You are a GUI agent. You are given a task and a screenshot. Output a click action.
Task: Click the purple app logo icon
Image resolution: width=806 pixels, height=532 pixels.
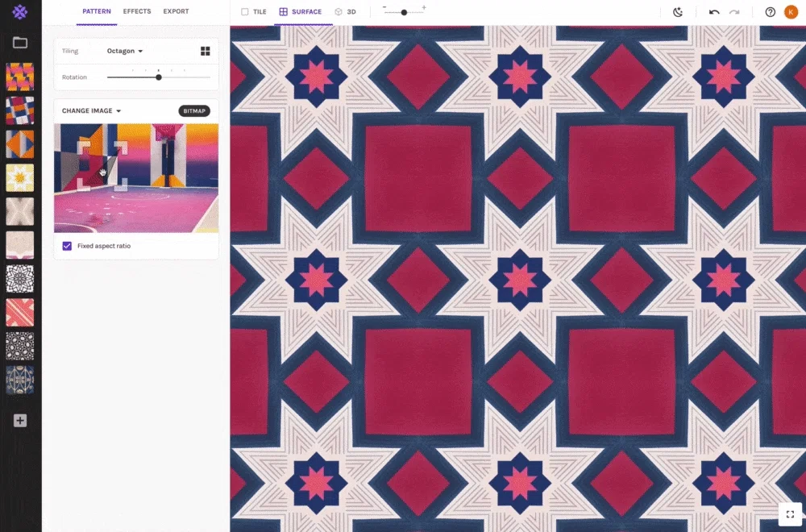tap(19, 12)
